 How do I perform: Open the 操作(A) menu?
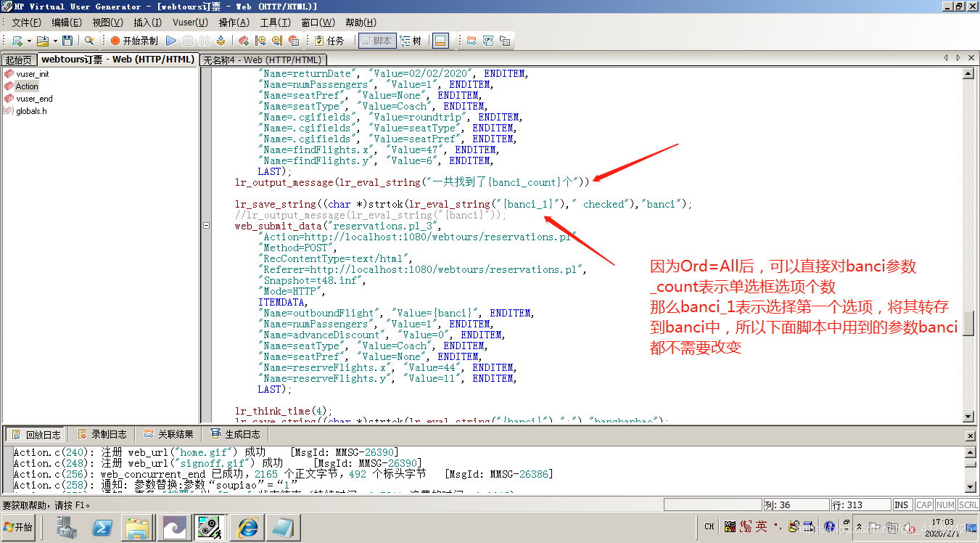pyautogui.click(x=234, y=23)
